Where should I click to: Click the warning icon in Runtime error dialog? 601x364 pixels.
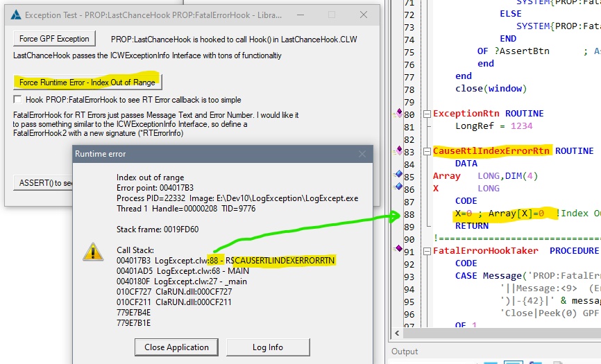point(92,251)
